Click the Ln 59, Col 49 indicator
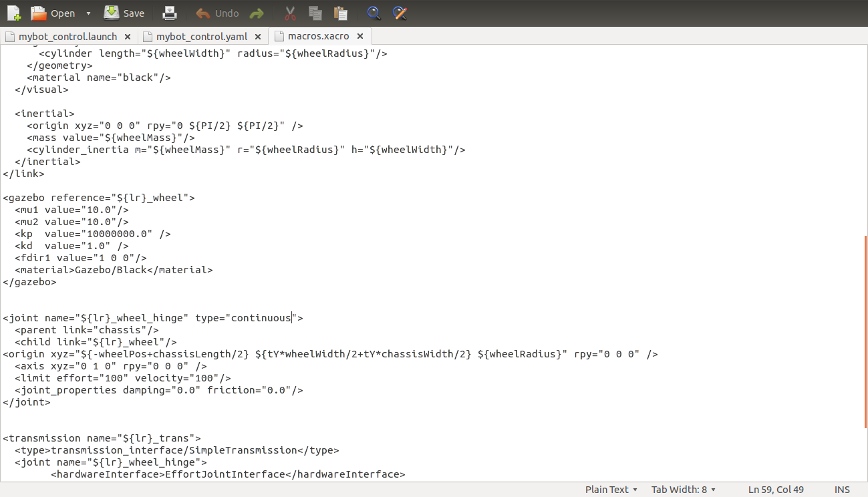868x497 pixels. click(776, 490)
